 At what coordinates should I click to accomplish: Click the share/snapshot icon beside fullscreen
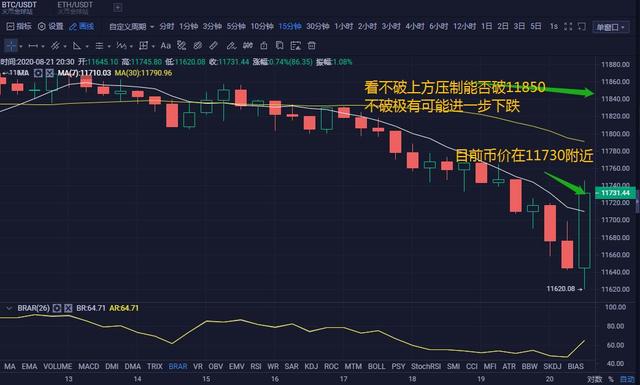tap(582, 27)
